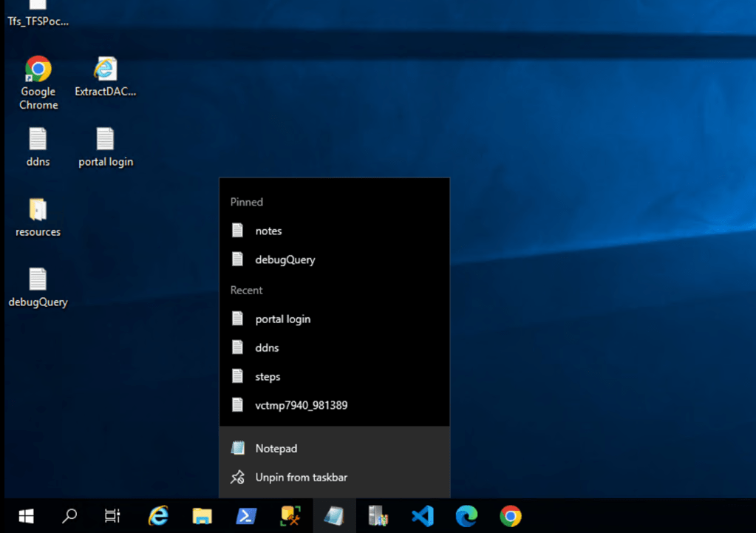Launch Google Chrome from the taskbar
Viewport: 756px width, 533px height.
point(511,516)
